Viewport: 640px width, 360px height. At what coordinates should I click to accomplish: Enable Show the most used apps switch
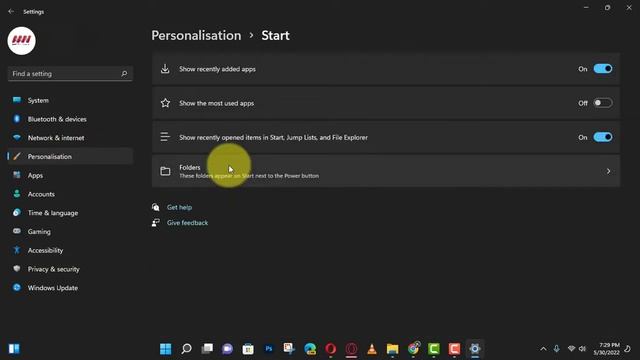click(x=602, y=103)
